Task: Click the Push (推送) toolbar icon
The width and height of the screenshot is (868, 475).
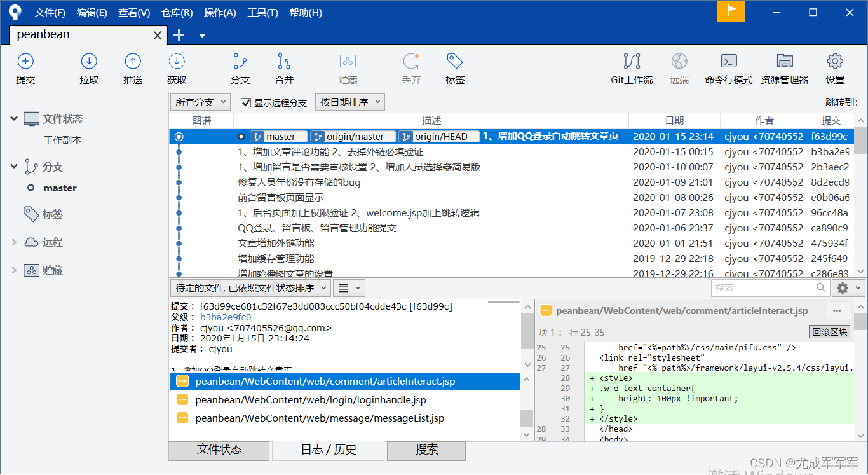Action: 133,61
